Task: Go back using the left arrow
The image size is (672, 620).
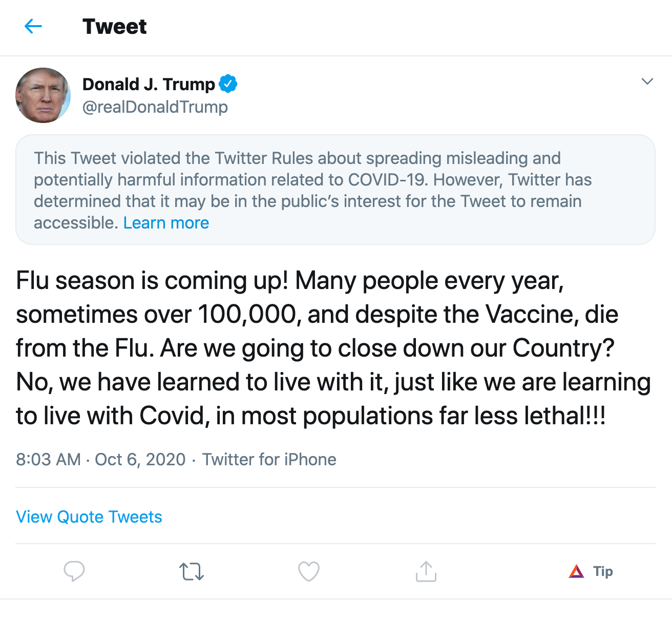Action: pos(33,26)
